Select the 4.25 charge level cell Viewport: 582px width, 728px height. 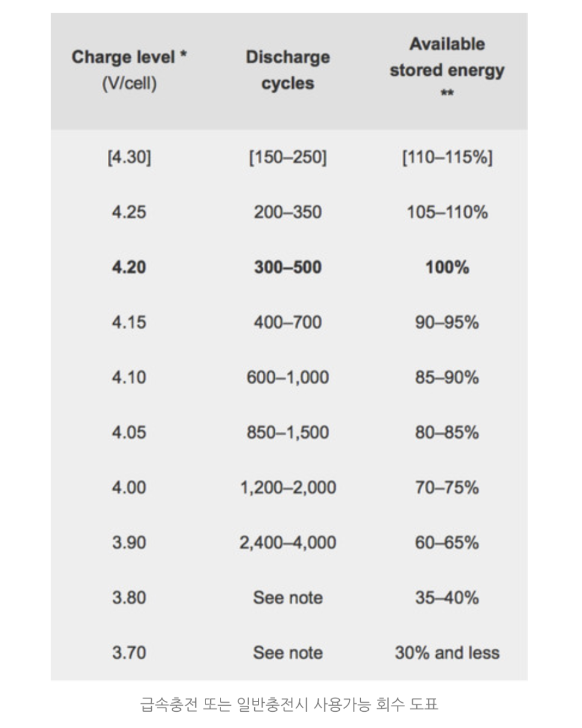point(129,213)
